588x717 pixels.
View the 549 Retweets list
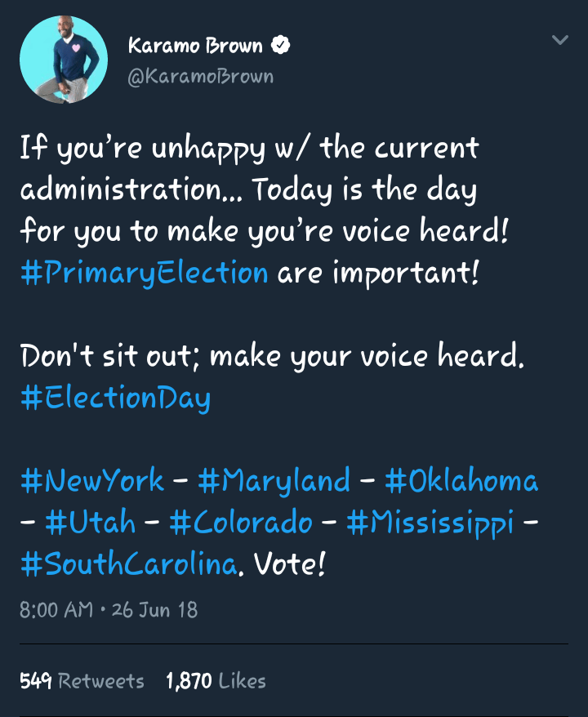82,680
